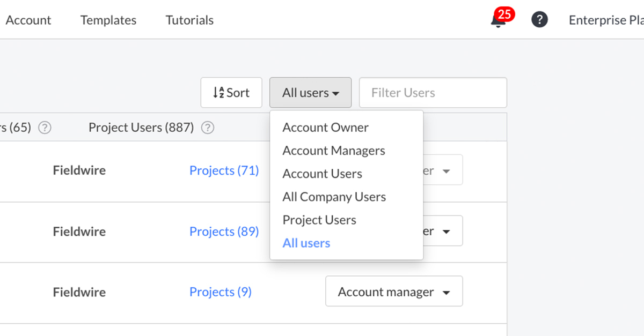The width and height of the screenshot is (644, 336).
Task: Click the Sort button
Action: (231, 93)
